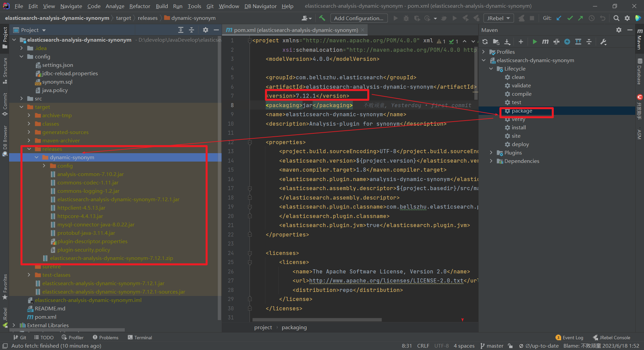Select the install lifecycle goal

coord(519,127)
